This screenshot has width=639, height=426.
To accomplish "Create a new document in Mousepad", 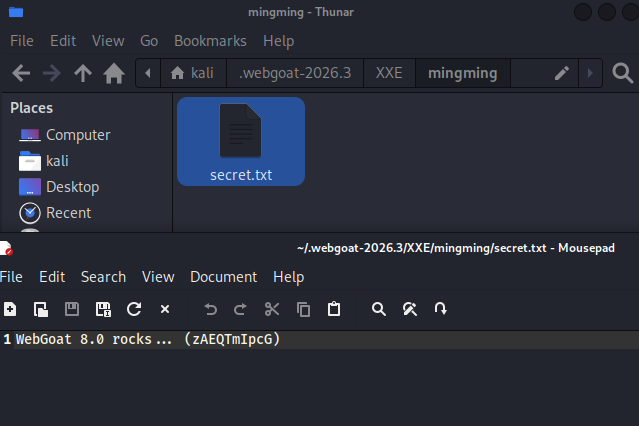I will [x=10, y=309].
